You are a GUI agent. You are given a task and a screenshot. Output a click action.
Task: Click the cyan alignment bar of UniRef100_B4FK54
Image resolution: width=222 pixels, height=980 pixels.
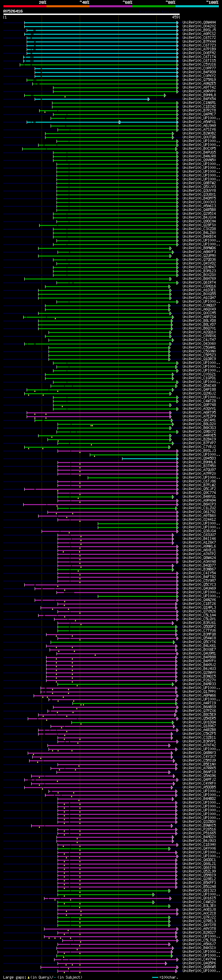point(92,99)
